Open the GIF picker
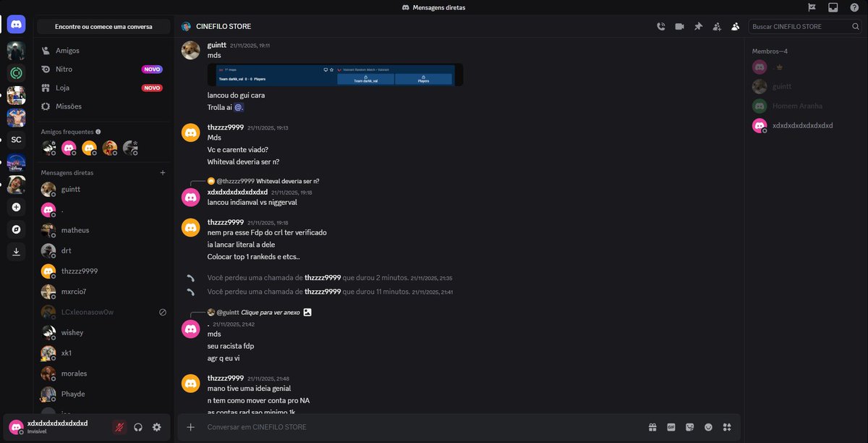The height and width of the screenshot is (443, 868). click(x=671, y=427)
